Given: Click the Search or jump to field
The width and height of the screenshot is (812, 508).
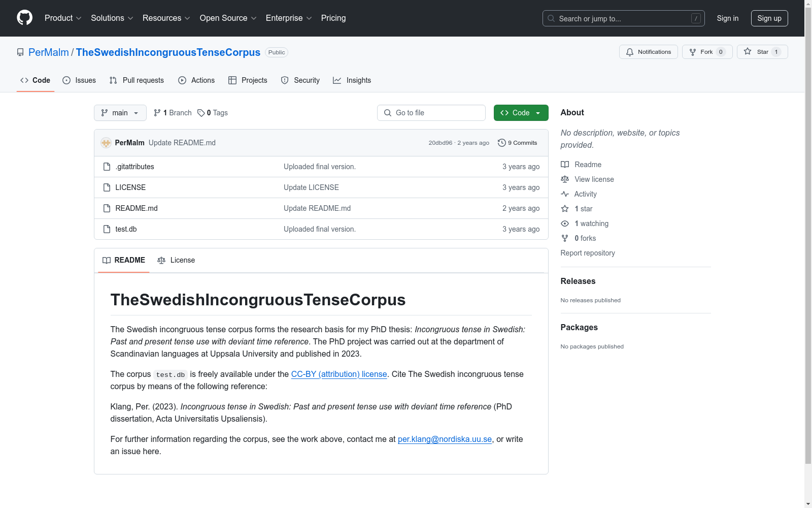Looking at the screenshot, I should click(623, 18).
